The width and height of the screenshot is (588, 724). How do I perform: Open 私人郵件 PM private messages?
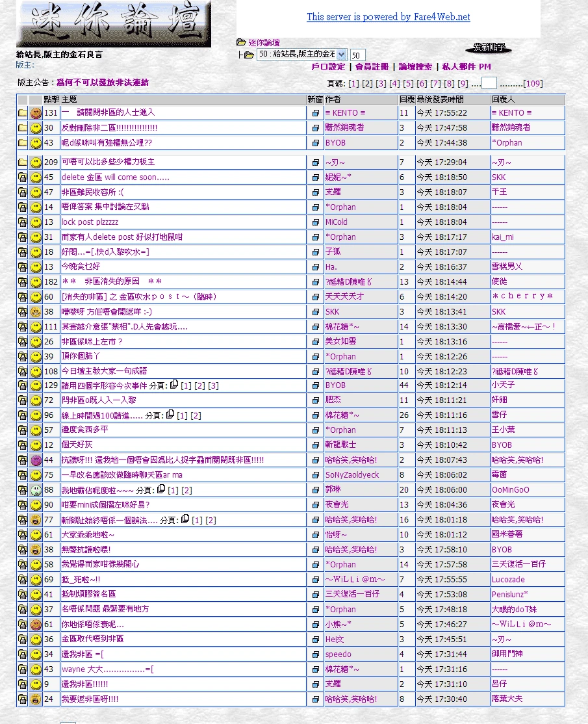[467, 66]
